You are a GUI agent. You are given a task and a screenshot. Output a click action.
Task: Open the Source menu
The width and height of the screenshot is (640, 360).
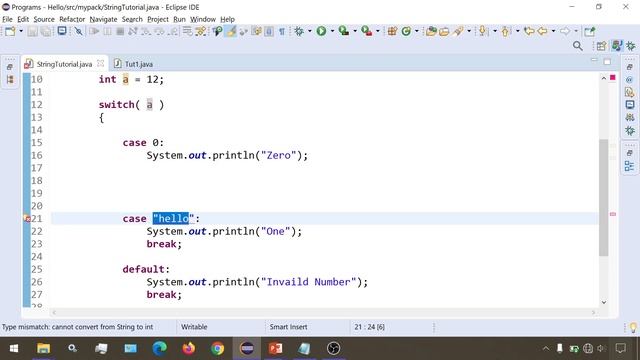pos(44,19)
